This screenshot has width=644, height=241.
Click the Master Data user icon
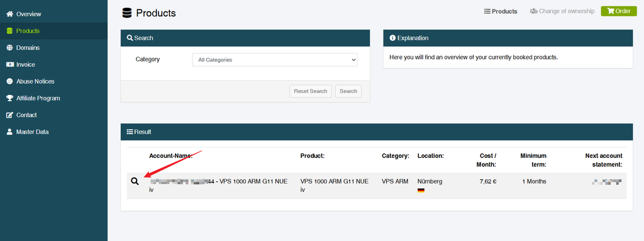(10, 132)
